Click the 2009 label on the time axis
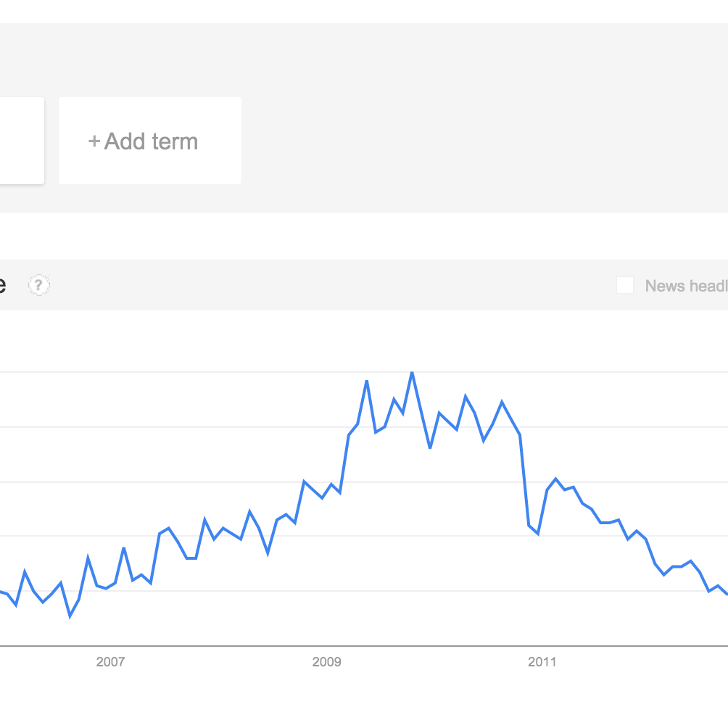This screenshot has height=728, width=728. click(326, 661)
